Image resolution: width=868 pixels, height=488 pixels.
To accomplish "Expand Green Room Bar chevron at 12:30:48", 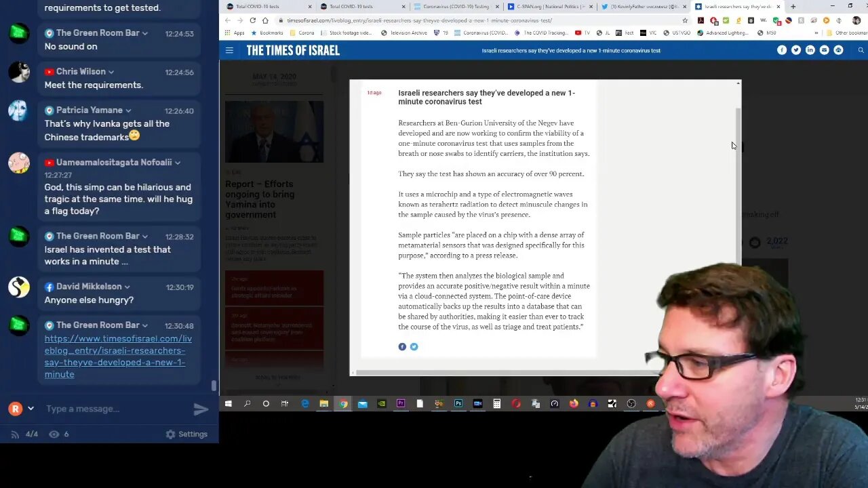I will point(145,325).
